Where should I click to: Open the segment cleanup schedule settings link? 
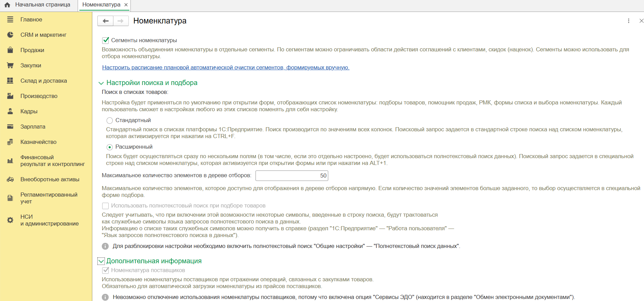[x=225, y=68]
